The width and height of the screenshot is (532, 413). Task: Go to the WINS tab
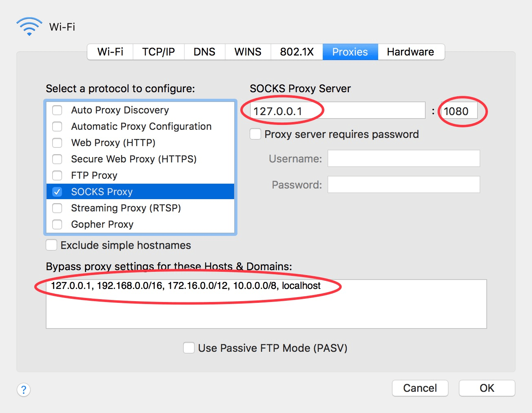point(248,52)
